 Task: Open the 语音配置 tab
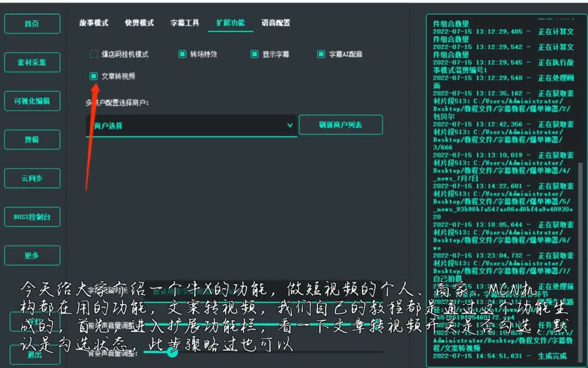tap(276, 23)
